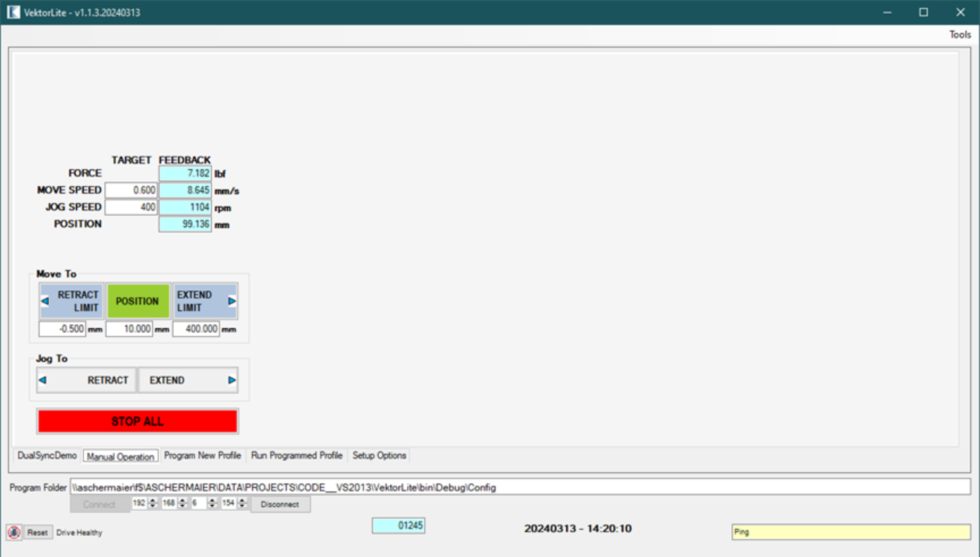Minimize the VektorLite window
Screen dimensions: 980x557
pyautogui.click(x=888, y=12)
